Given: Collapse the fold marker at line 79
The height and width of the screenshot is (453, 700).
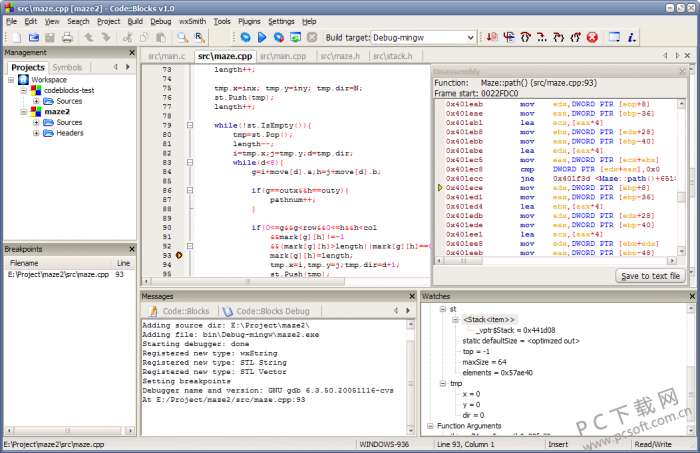Looking at the screenshot, I should pyautogui.click(x=189, y=125).
